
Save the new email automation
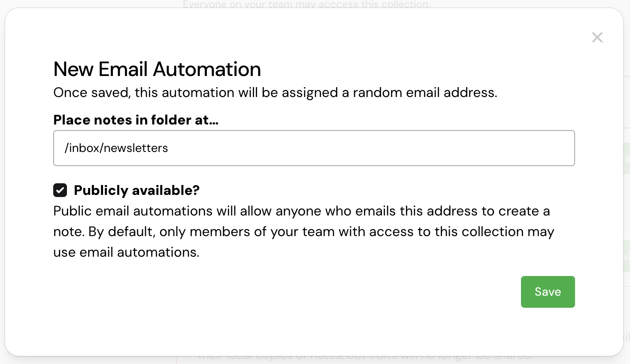point(548,292)
